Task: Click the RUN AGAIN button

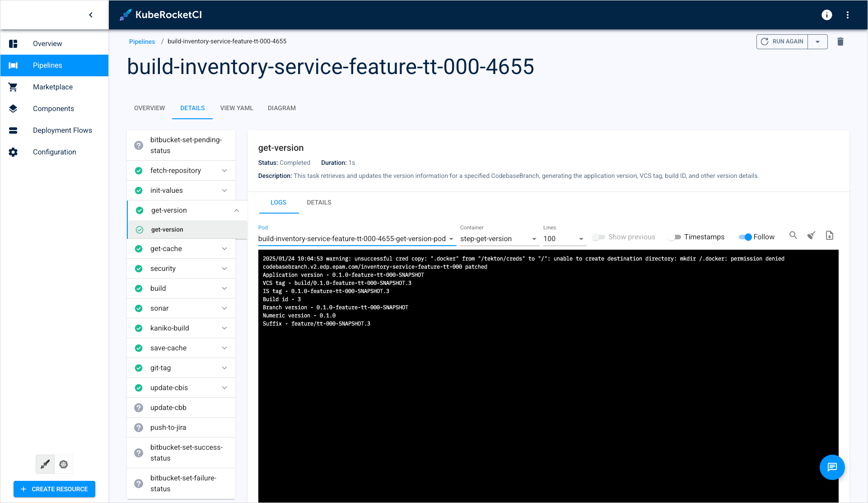Action: click(x=782, y=42)
